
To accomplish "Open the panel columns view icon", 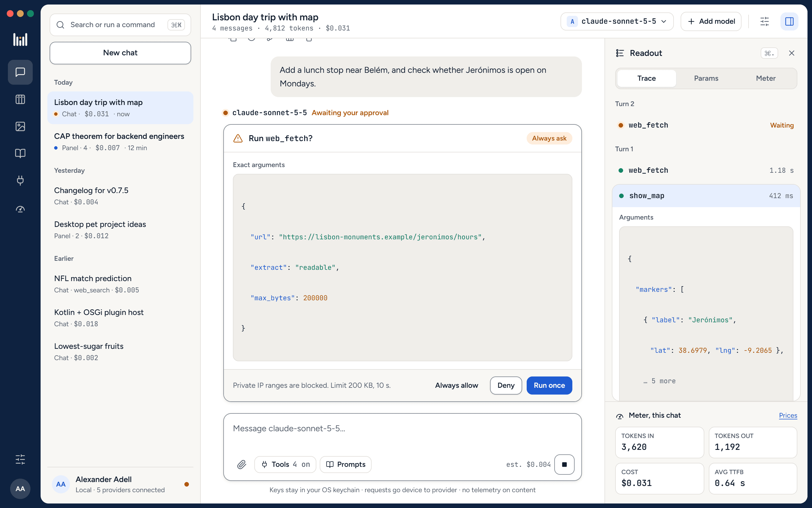I will point(20,99).
